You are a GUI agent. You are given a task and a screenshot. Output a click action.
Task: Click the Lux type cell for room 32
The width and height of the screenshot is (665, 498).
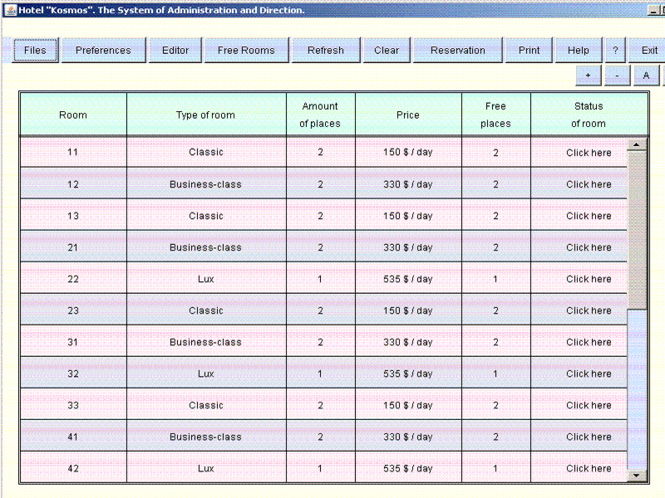[206, 374]
